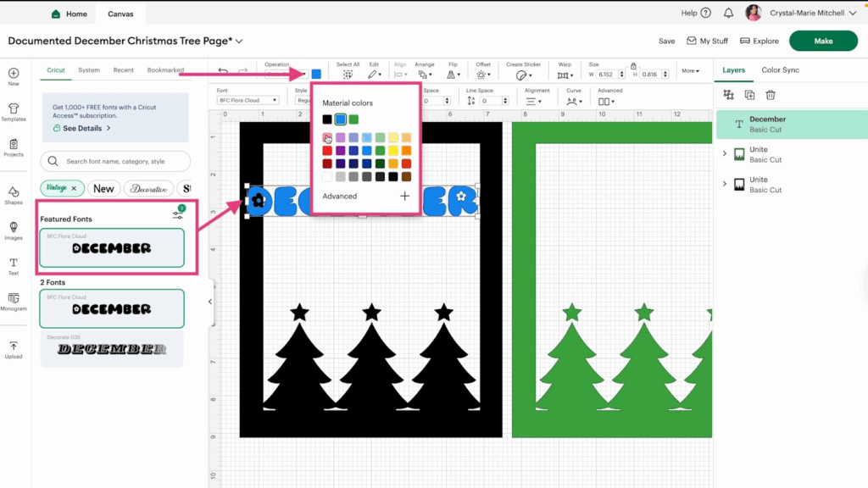Open the Projects sidebar tool
The image size is (868, 488).
coord(14,144)
